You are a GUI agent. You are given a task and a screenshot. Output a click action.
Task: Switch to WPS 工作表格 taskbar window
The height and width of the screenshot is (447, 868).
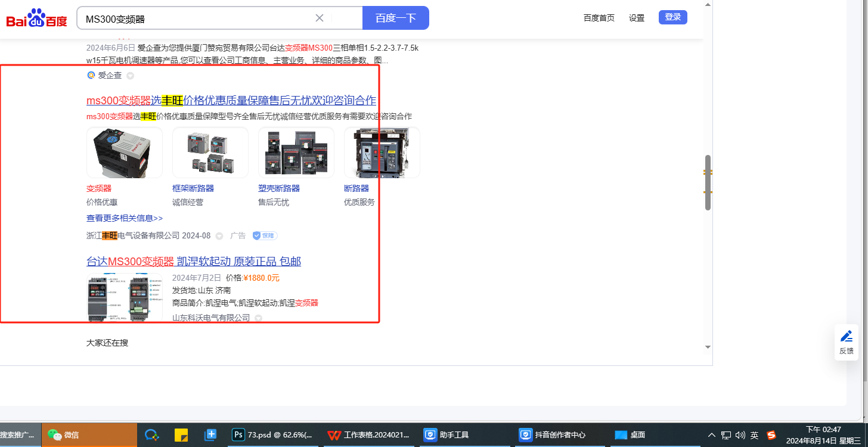coord(369,435)
